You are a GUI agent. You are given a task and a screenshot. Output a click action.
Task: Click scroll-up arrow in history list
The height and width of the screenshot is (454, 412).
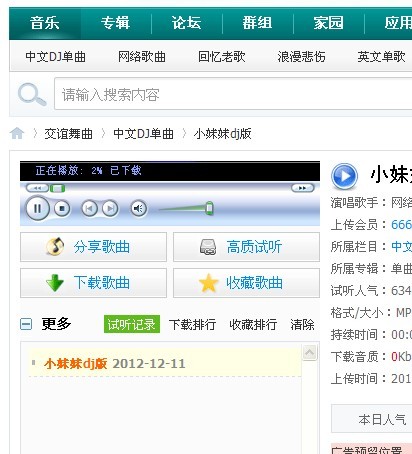pos(309,353)
